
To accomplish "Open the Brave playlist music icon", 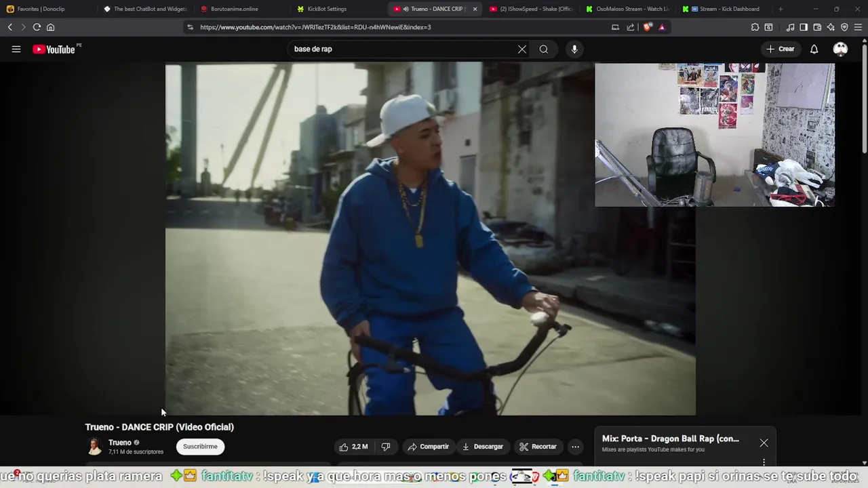I will click(790, 27).
